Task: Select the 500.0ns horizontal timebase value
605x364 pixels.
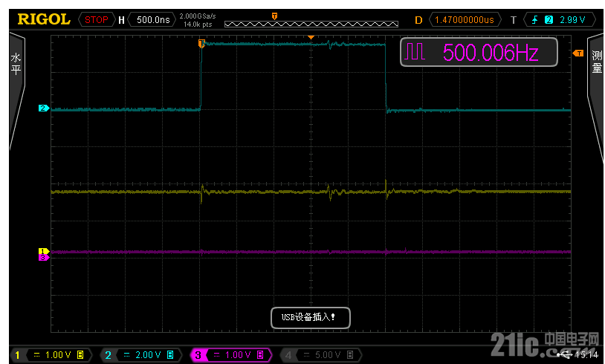Action: [153, 19]
